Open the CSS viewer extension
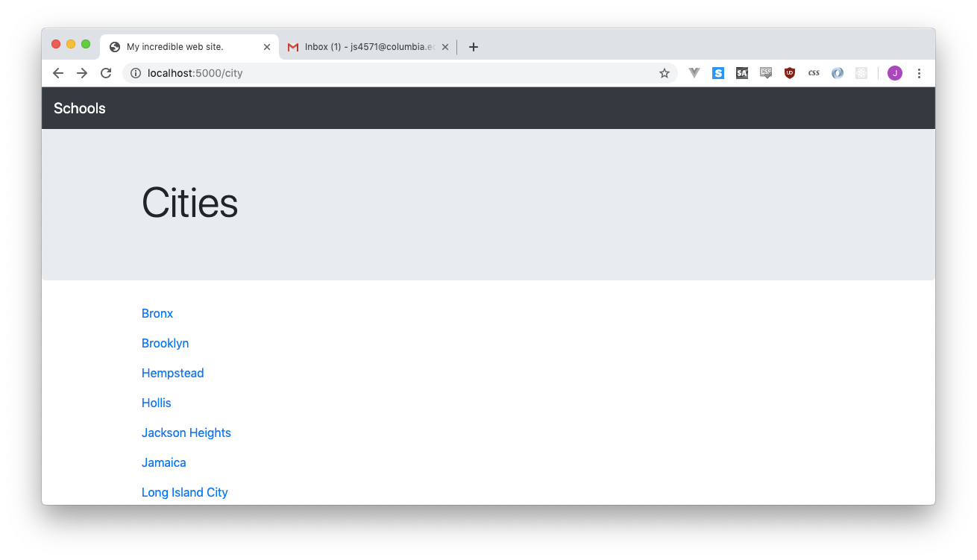Screen dimensions: 977x560 814,73
